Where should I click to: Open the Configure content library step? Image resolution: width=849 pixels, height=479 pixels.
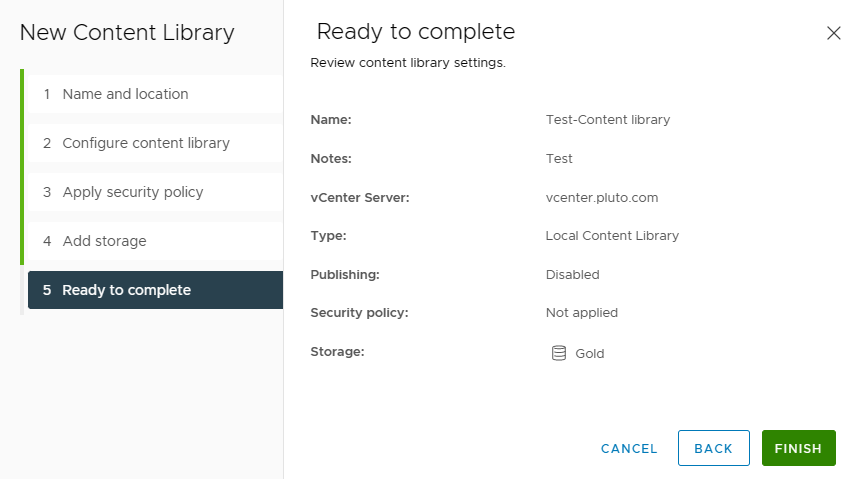click(146, 143)
